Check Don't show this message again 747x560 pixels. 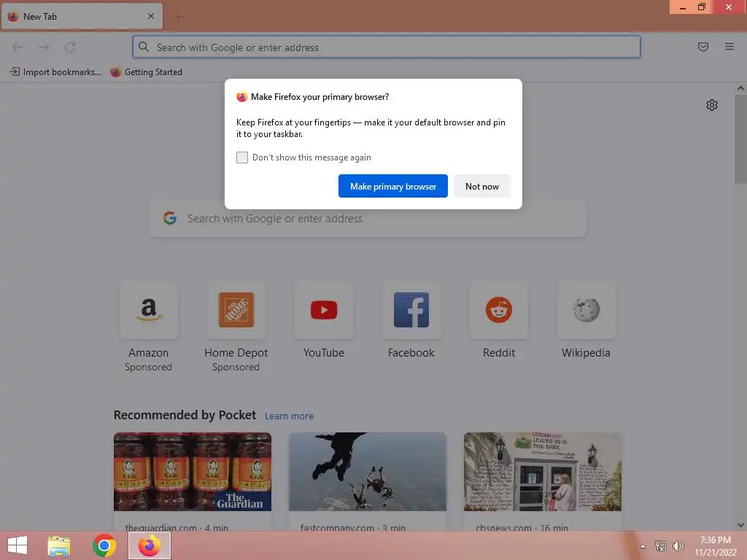[x=242, y=157]
